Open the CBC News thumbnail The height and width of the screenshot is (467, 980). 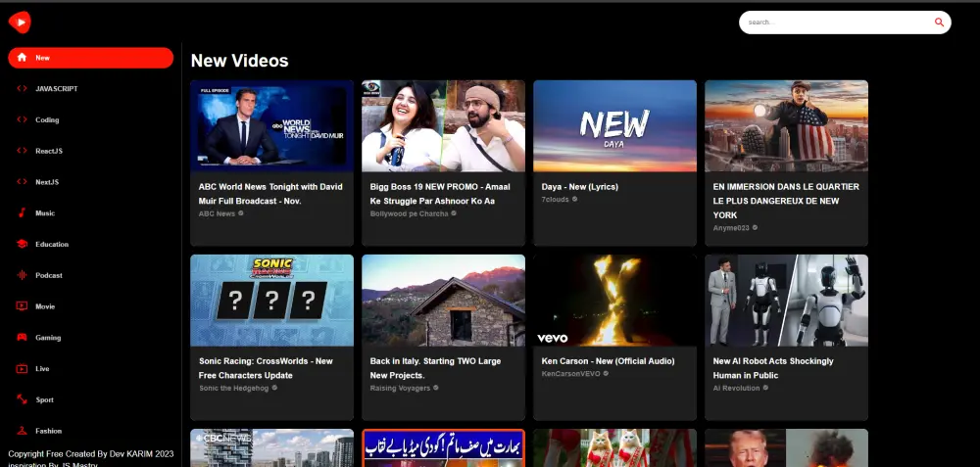pos(271,447)
